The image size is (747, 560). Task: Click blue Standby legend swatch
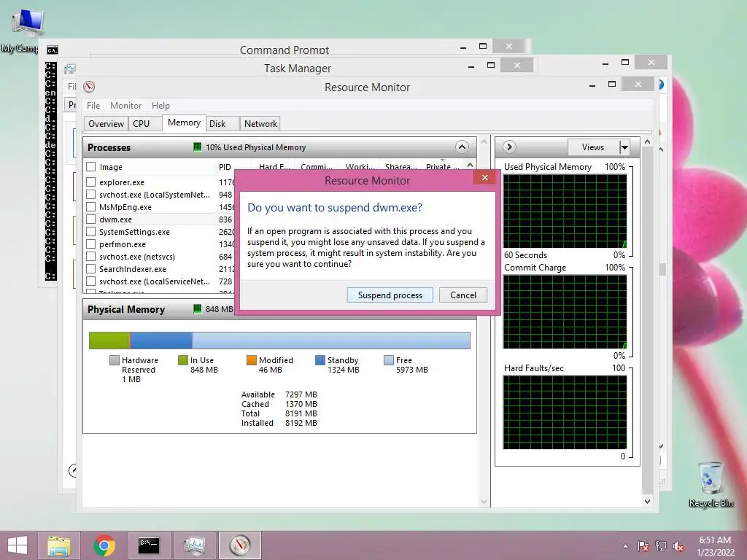(320, 360)
